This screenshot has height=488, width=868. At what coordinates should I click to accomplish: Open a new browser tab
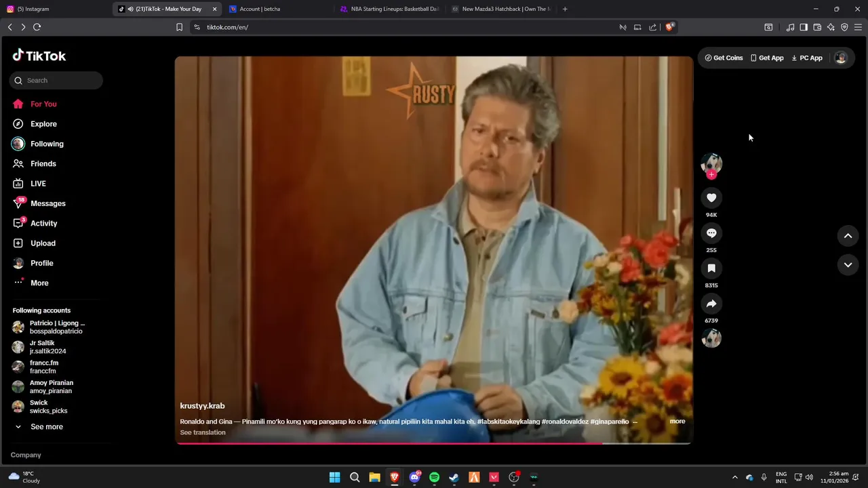pos(565,9)
